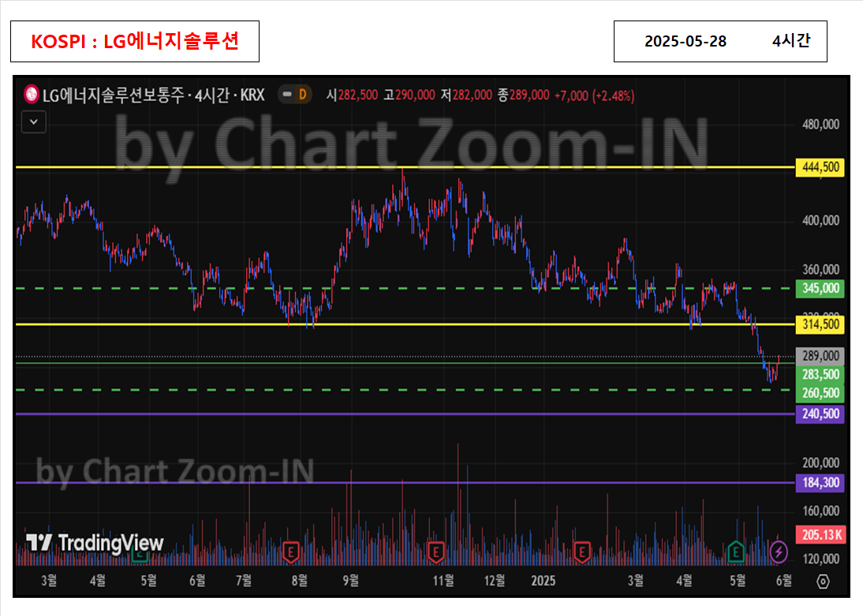Viewport: 863px width, 616px height.
Task: Select the 345,000 green price label
Action: coord(820,289)
